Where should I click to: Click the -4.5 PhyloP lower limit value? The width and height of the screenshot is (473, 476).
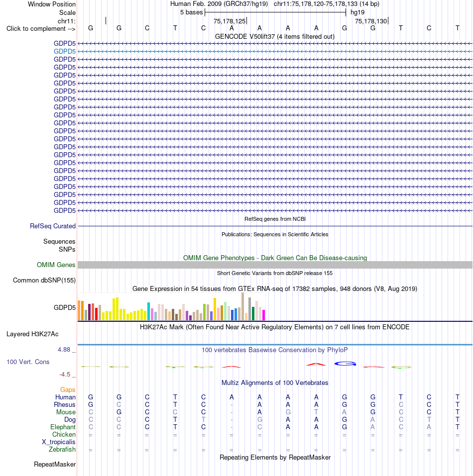click(65, 375)
